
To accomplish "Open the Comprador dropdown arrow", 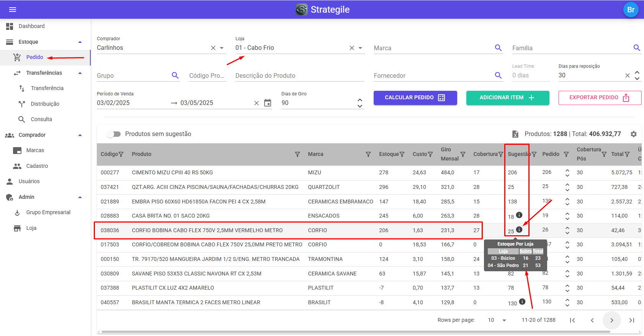I will click(x=222, y=48).
